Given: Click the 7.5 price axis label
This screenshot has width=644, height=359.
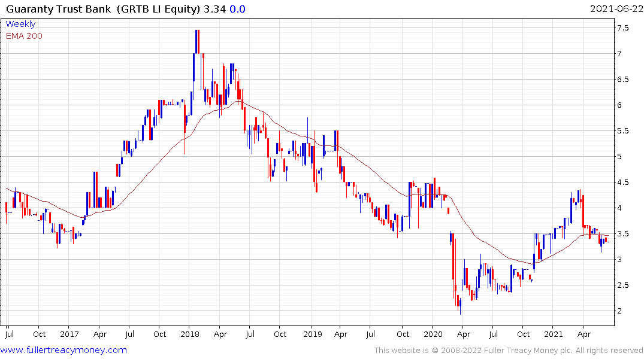Looking at the screenshot, I should tap(622, 28).
